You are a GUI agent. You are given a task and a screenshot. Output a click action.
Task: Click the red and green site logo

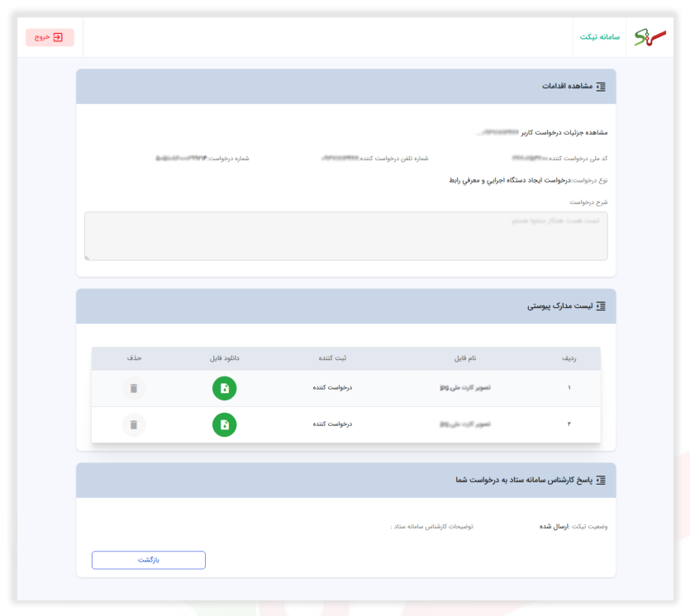pyautogui.click(x=650, y=37)
